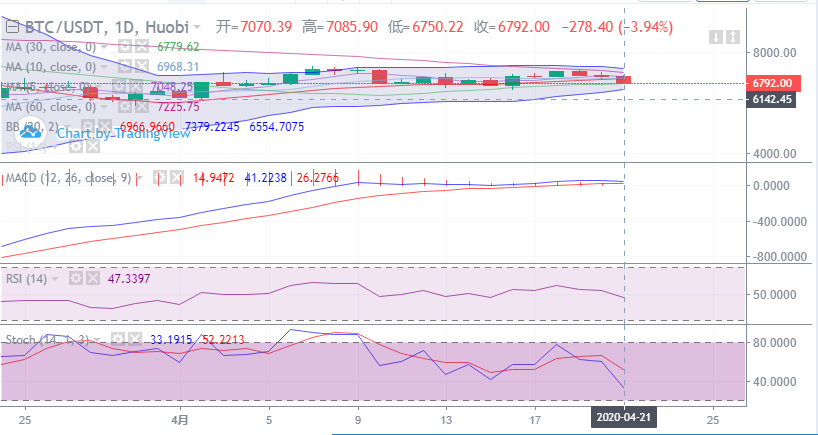
Task: Open settings gear for Stoch (14, 1, 3)
Action: [x=117, y=340]
